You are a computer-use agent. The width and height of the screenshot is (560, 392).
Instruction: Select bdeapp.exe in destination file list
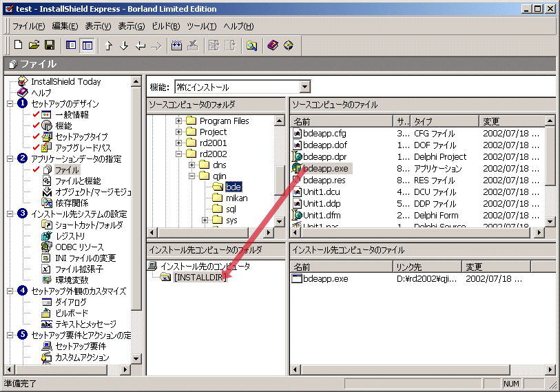point(325,279)
